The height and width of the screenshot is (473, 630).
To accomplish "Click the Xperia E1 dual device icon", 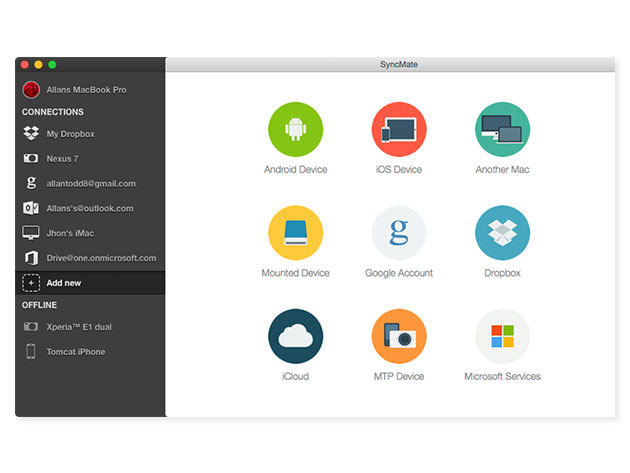I will 31,327.
